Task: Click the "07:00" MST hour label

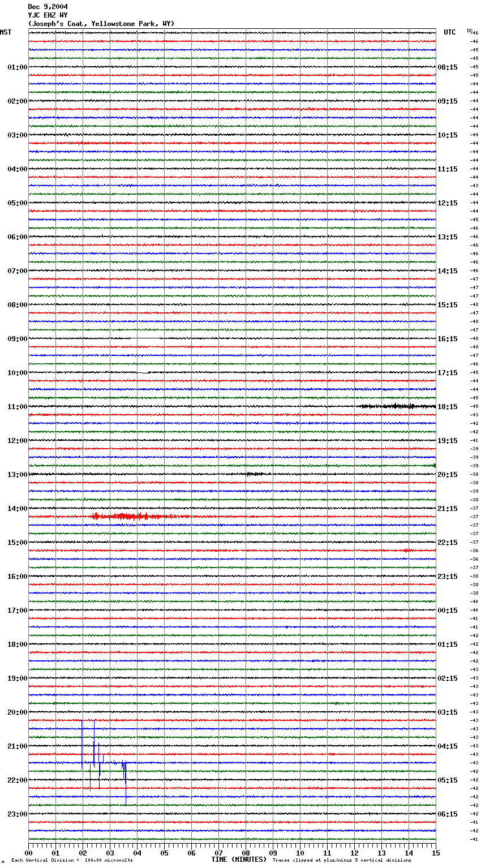Action: click(x=18, y=271)
